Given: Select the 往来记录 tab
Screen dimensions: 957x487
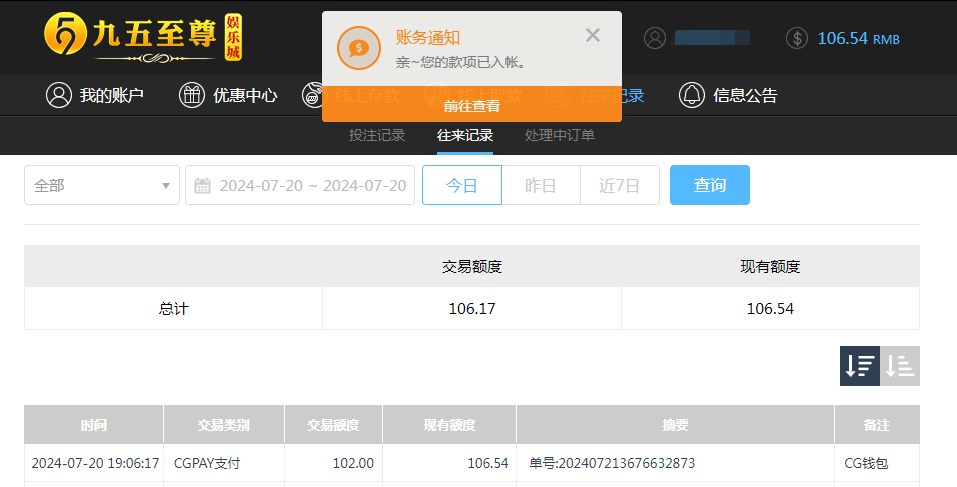Looking at the screenshot, I should 465,135.
